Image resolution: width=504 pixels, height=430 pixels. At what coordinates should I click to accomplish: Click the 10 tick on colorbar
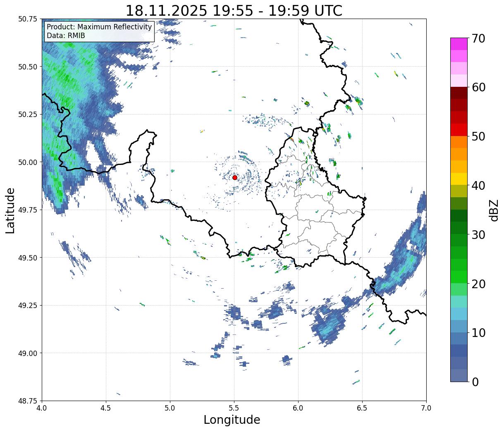[x=478, y=332]
